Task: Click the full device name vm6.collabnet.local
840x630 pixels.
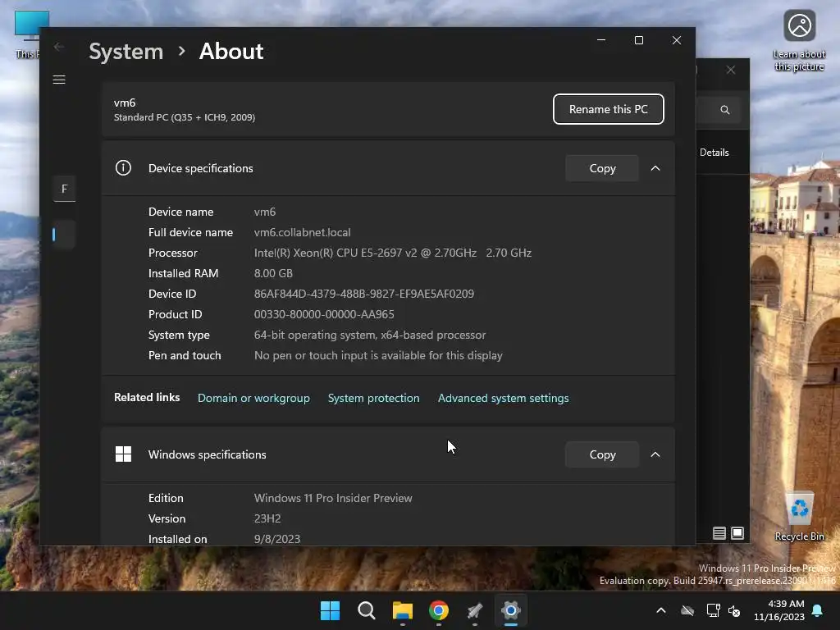Action: click(302, 232)
